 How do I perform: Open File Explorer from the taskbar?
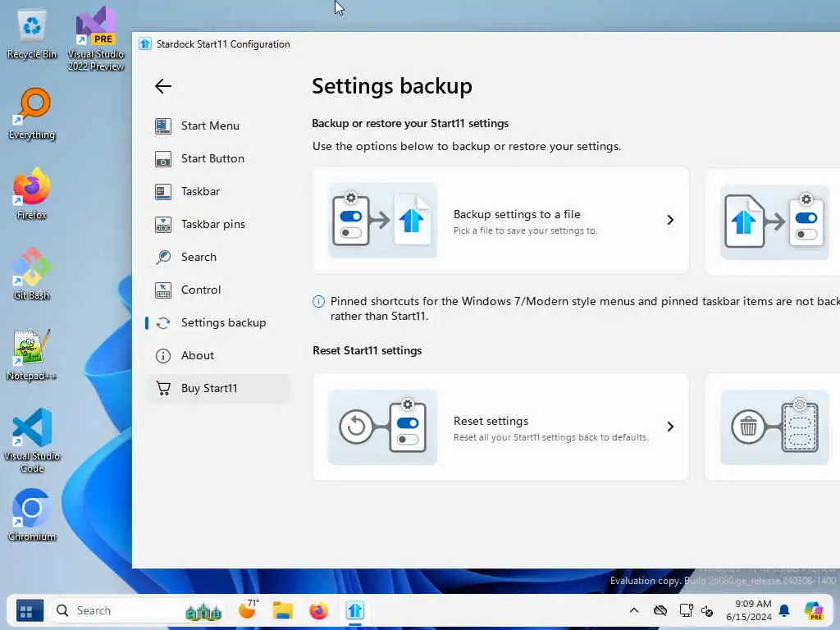coord(282,610)
